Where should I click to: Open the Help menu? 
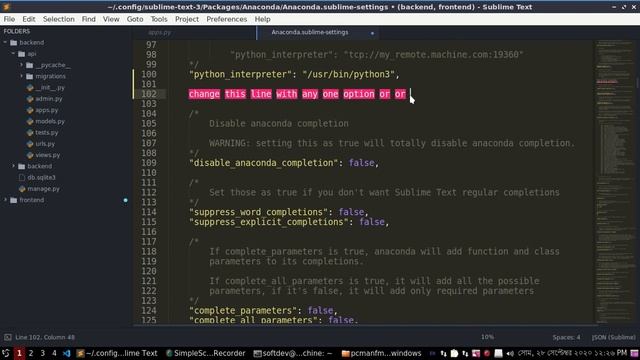click(262, 19)
